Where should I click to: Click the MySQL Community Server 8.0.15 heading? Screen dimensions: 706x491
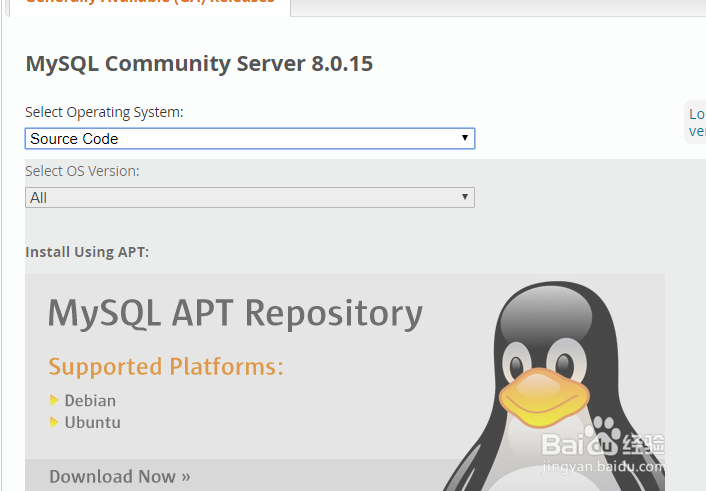tap(199, 64)
